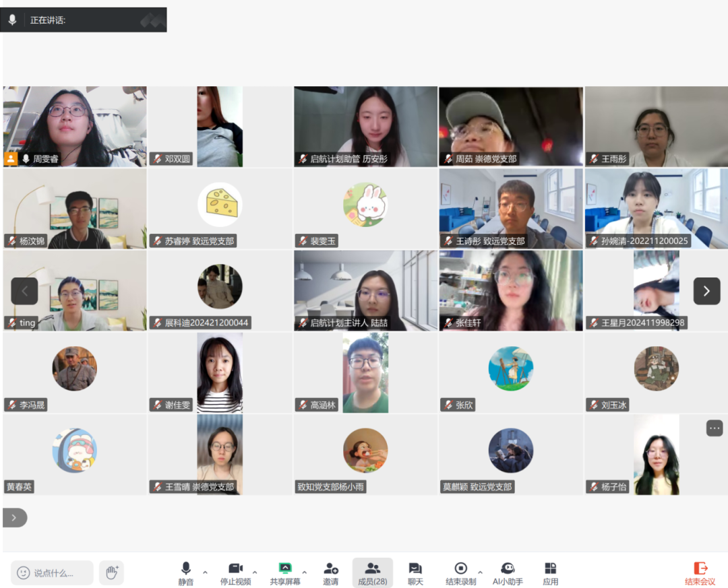Image resolution: width=728 pixels, height=588 pixels.
Task: Expand the video options arrow beside 停止视频
Action: [x=255, y=573]
